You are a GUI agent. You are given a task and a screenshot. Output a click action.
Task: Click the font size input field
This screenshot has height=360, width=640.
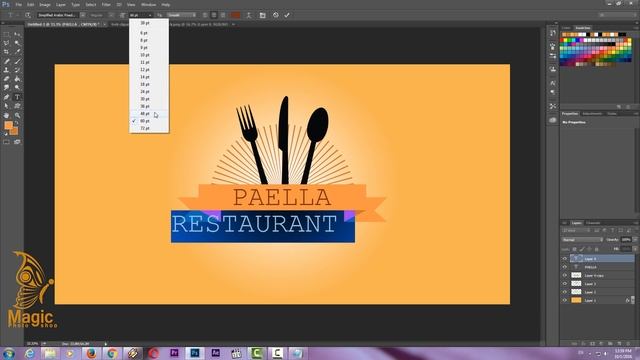point(138,15)
